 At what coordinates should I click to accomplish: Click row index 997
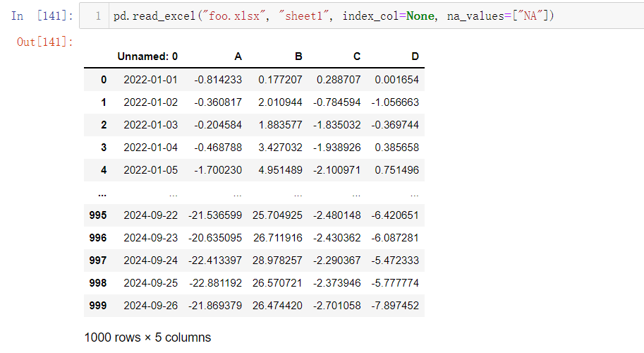(x=98, y=261)
